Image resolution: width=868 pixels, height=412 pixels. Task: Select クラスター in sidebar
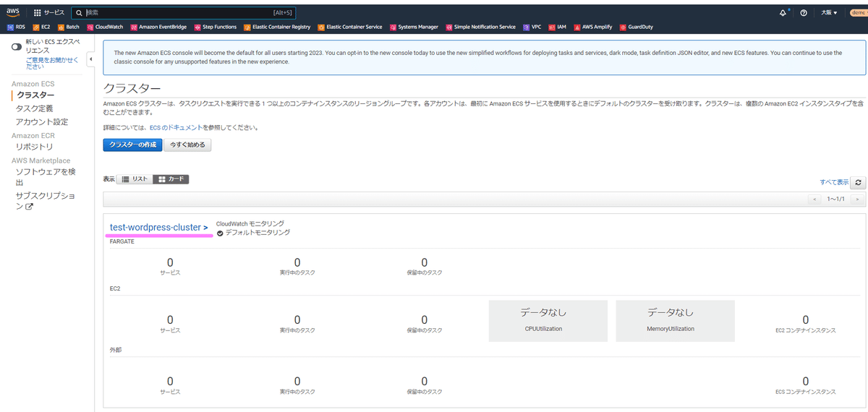35,95
